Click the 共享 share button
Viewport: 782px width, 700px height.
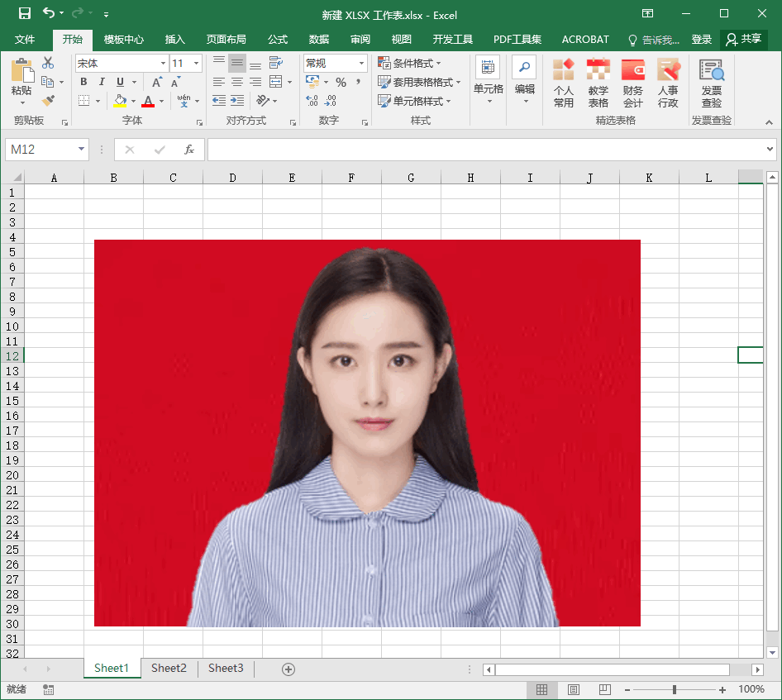click(743, 39)
